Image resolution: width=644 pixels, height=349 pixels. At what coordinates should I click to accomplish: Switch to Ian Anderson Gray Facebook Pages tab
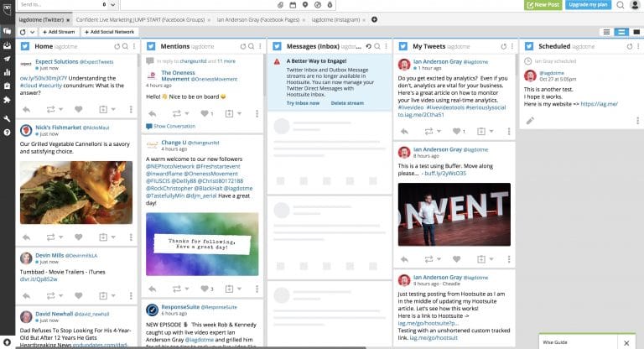pos(258,19)
